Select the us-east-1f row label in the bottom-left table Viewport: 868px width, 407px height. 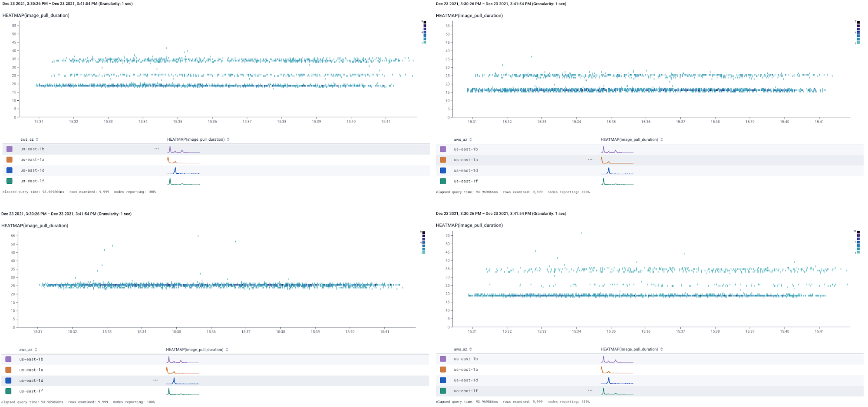coord(31,391)
